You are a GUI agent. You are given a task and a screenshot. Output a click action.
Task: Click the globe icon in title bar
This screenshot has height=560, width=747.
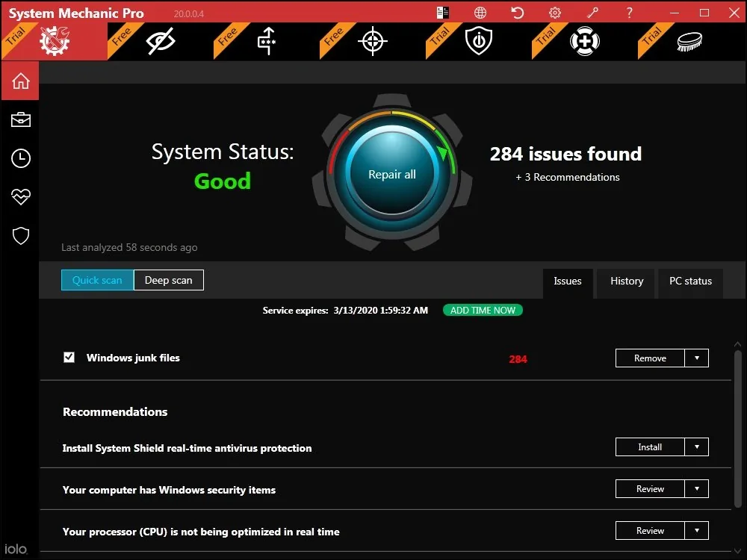pyautogui.click(x=480, y=13)
